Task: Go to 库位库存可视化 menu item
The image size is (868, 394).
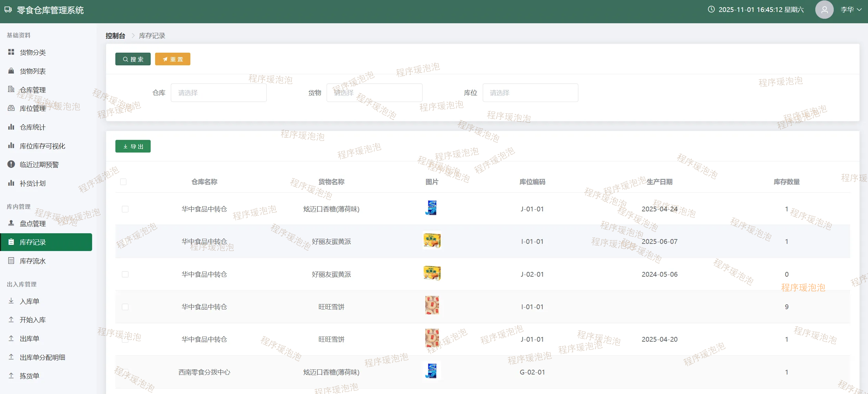Action: tap(42, 146)
